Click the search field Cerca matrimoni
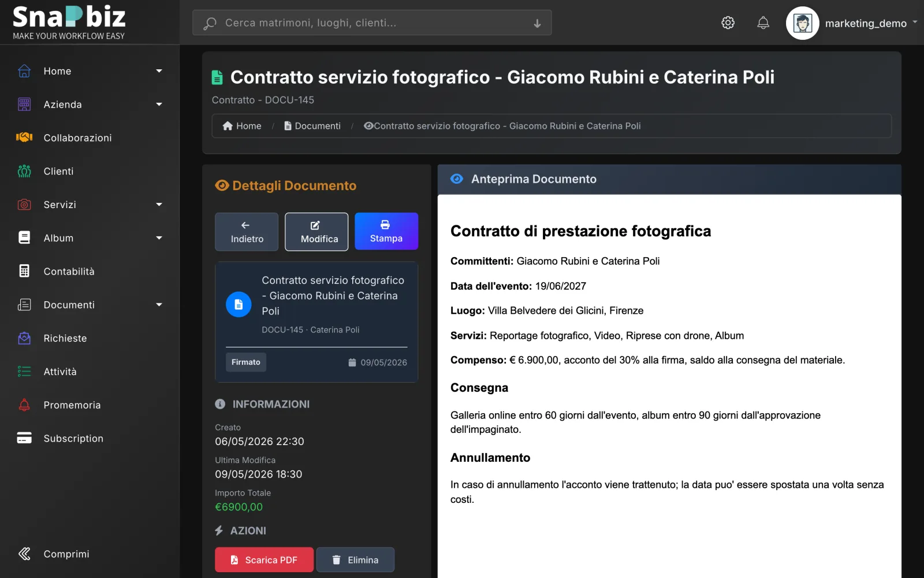The image size is (924, 578). coord(371,23)
